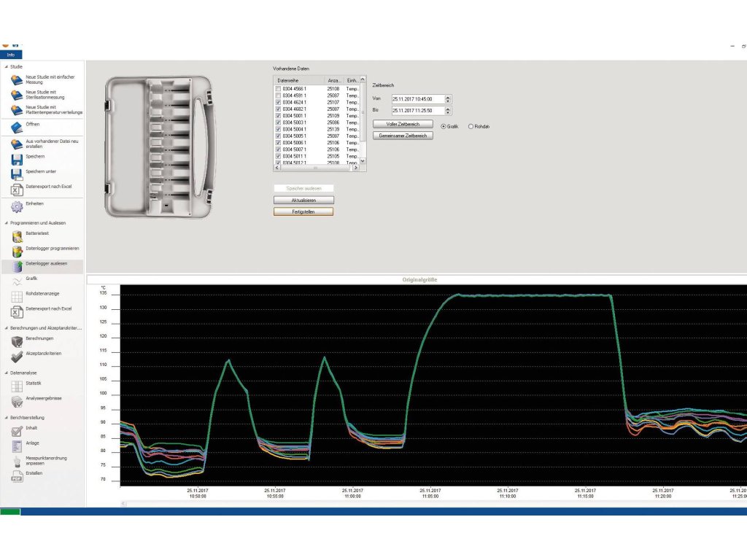
Task: Click the Öffnen book icon
Action: 17,127
